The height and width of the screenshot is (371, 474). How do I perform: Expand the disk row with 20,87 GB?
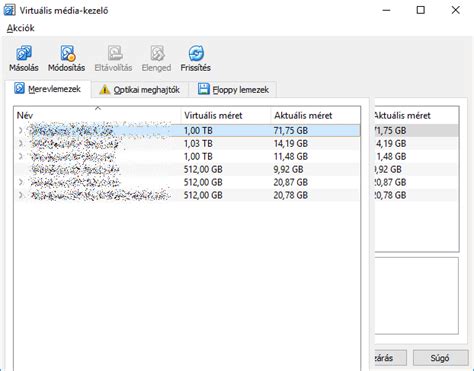[21, 182]
